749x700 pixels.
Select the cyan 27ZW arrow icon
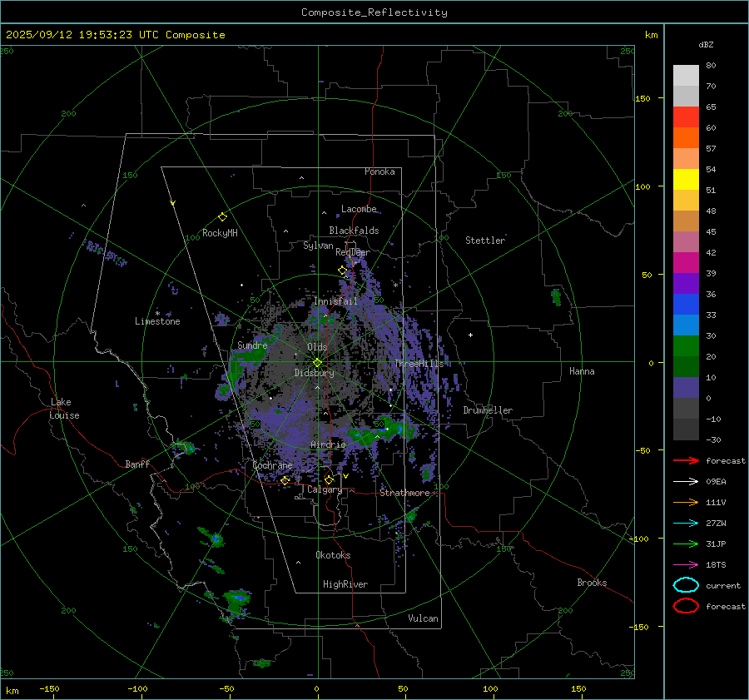[x=686, y=524]
